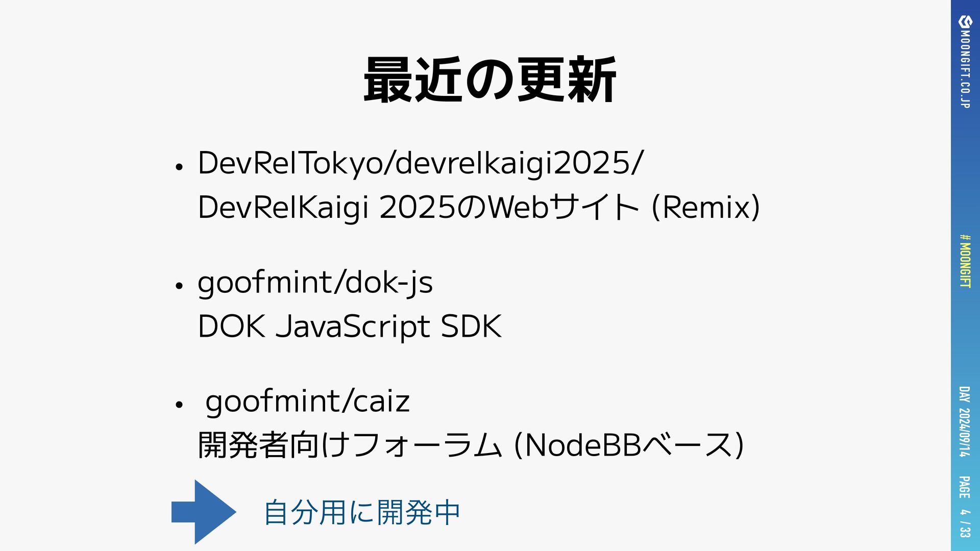Select the DevRelTokyo/devrelkaigi2025/ repository text

(x=421, y=163)
